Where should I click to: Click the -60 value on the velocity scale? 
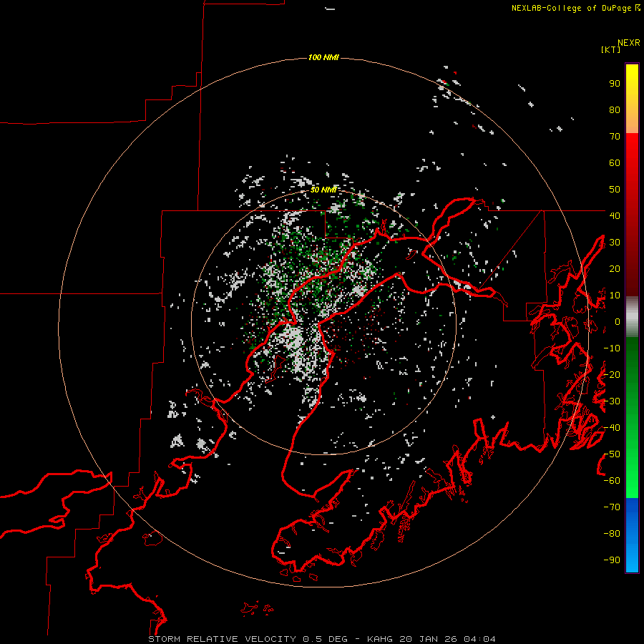click(612, 481)
